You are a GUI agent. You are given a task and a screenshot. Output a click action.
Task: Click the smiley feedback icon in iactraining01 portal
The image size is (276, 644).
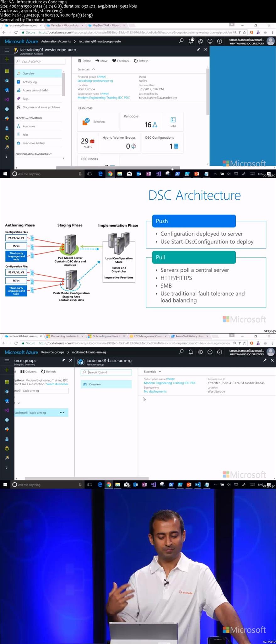point(210,41)
